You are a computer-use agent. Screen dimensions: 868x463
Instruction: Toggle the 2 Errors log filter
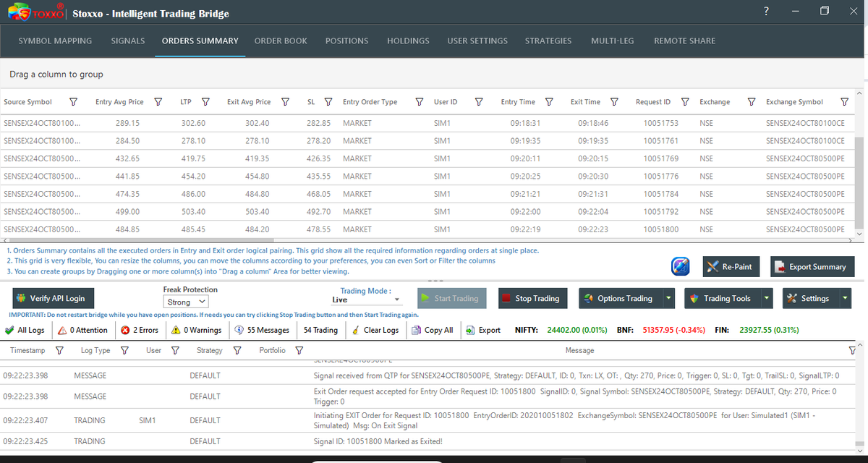(140, 330)
